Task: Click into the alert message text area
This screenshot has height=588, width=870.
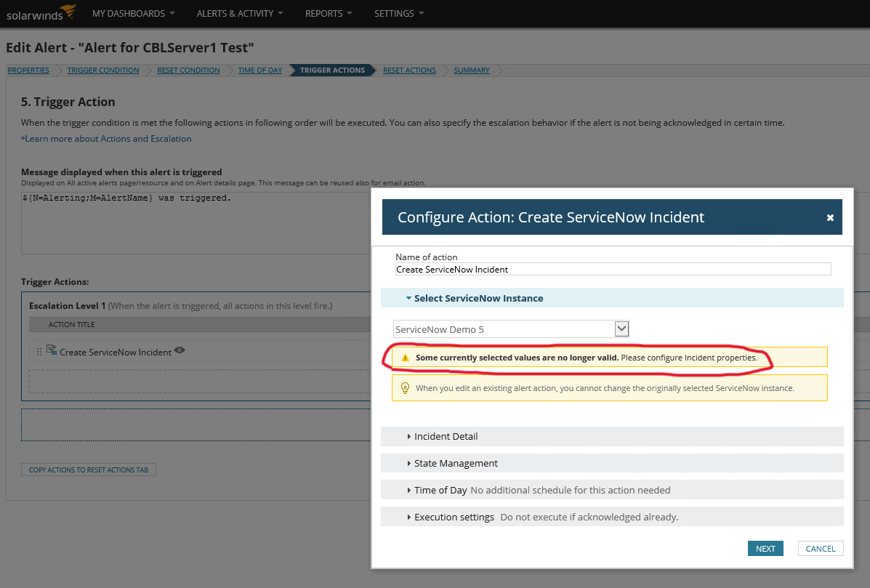Action: click(x=196, y=222)
